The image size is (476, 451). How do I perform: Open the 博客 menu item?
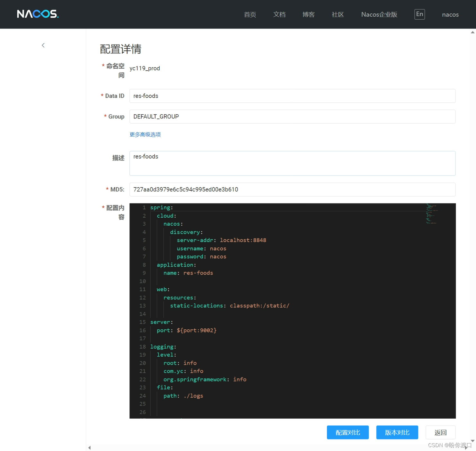click(308, 14)
